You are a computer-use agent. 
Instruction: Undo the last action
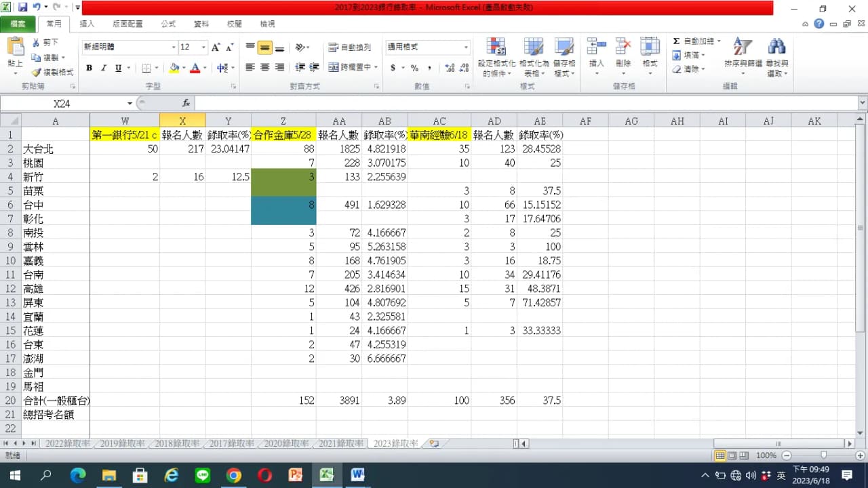[37, 8]
